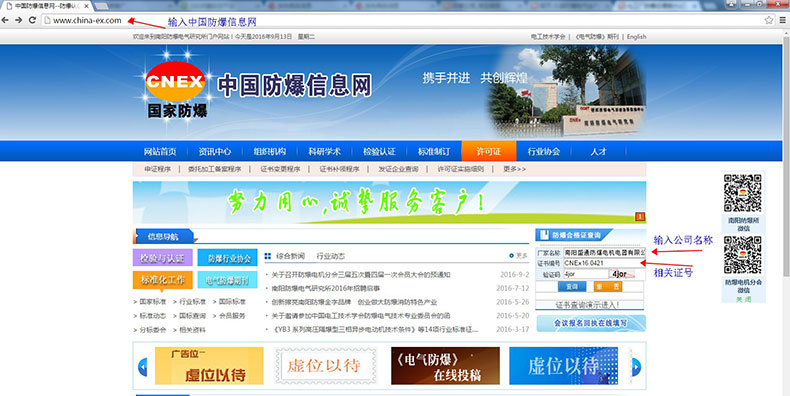
Task: Open the English language link
Action: pos(636,37)
